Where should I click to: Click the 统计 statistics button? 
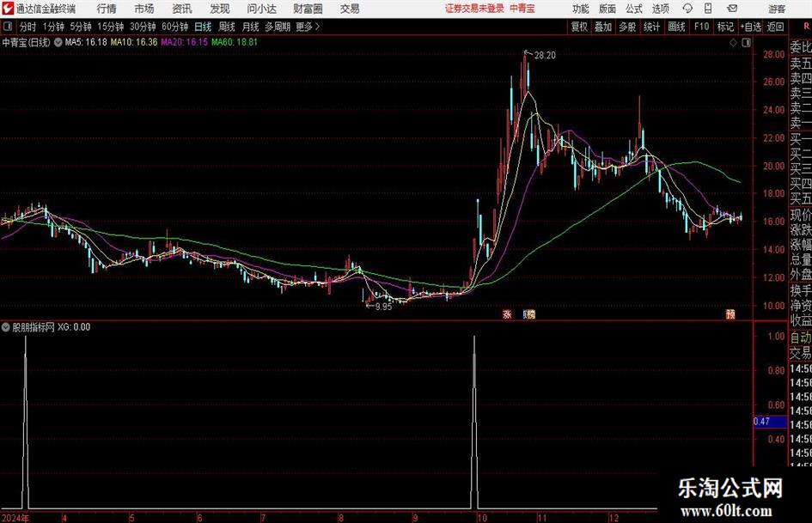point(652,27)
